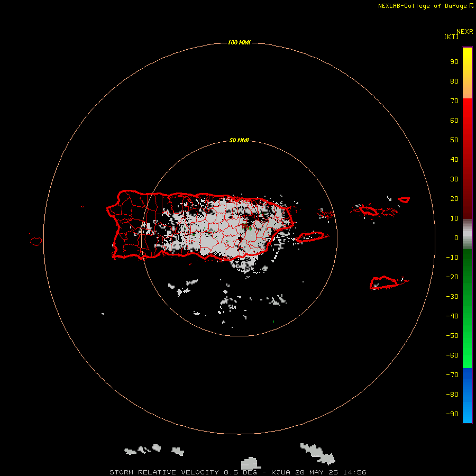Click the Culebra island outline east of Puerto Rico
The image size is (476, 476).
[327, 214]
